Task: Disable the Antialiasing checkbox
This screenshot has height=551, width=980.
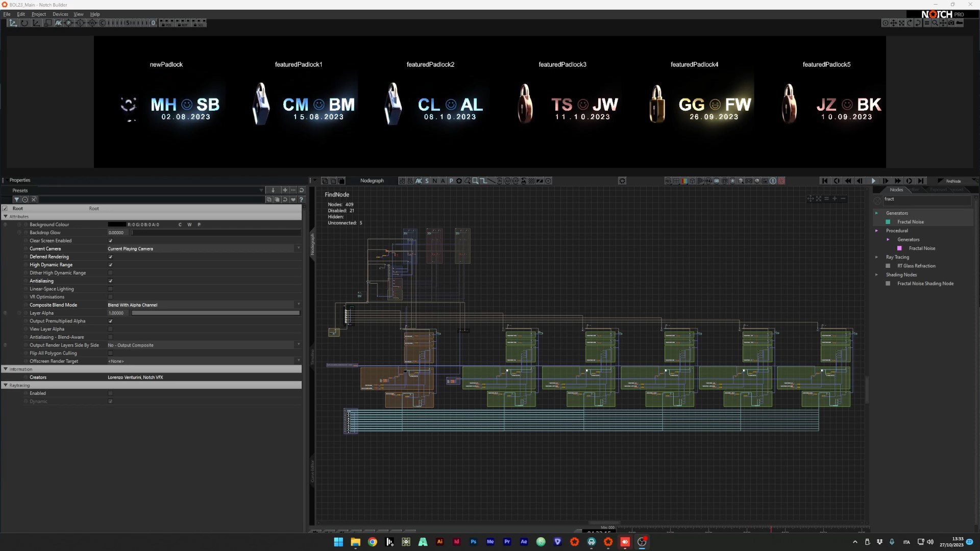Action: click(110, 281)
